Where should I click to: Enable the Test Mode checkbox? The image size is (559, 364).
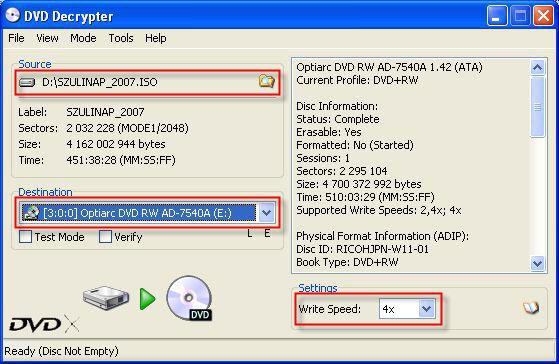pos(25,236)
